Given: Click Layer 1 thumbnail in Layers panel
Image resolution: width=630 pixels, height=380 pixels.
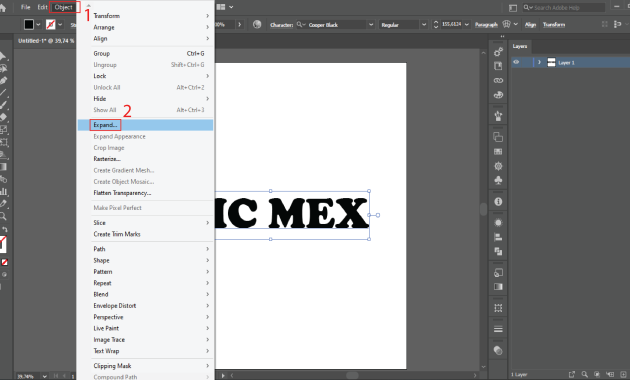Looking at the screenshot, I should pos(551,62).
